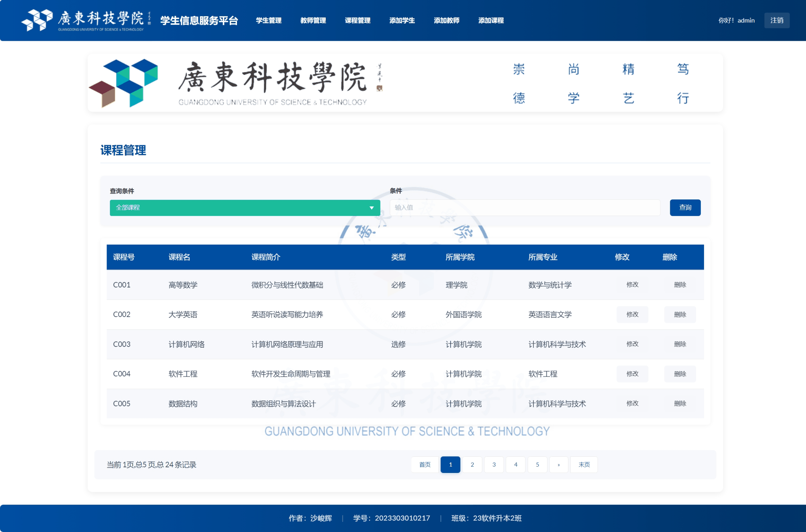Open the 学生管理 menu item
806x532 pixels.
[269, 20]
